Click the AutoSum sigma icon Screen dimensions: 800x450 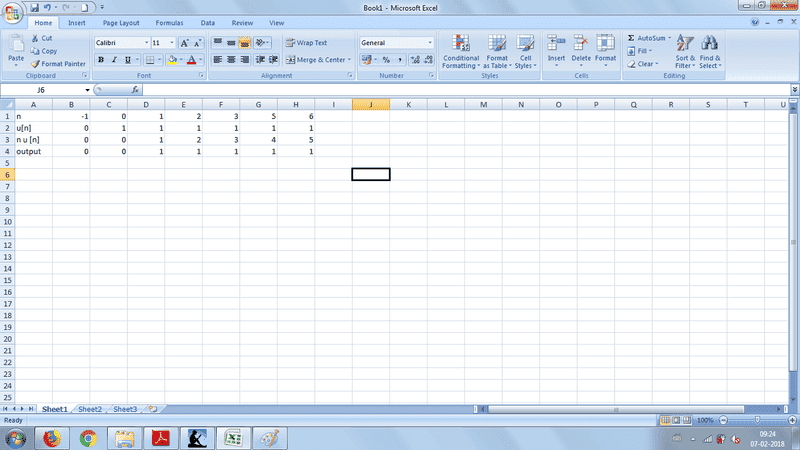click(631, 38)
